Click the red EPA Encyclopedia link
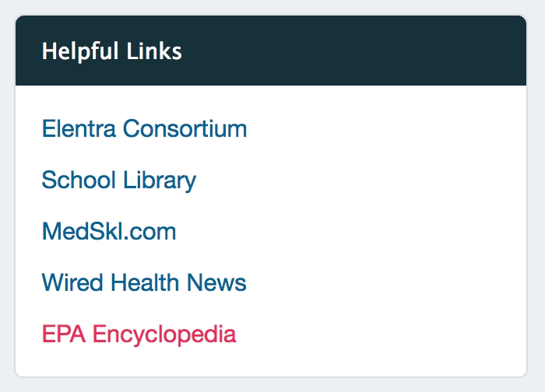 click(x=139, y=334)
